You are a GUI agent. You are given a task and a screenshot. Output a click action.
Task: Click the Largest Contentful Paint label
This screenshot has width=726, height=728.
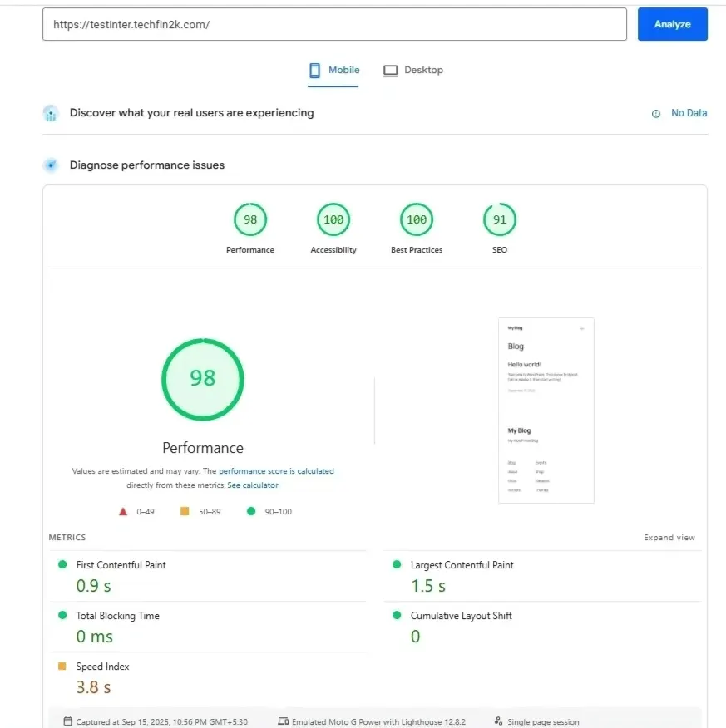pos(462,565)
